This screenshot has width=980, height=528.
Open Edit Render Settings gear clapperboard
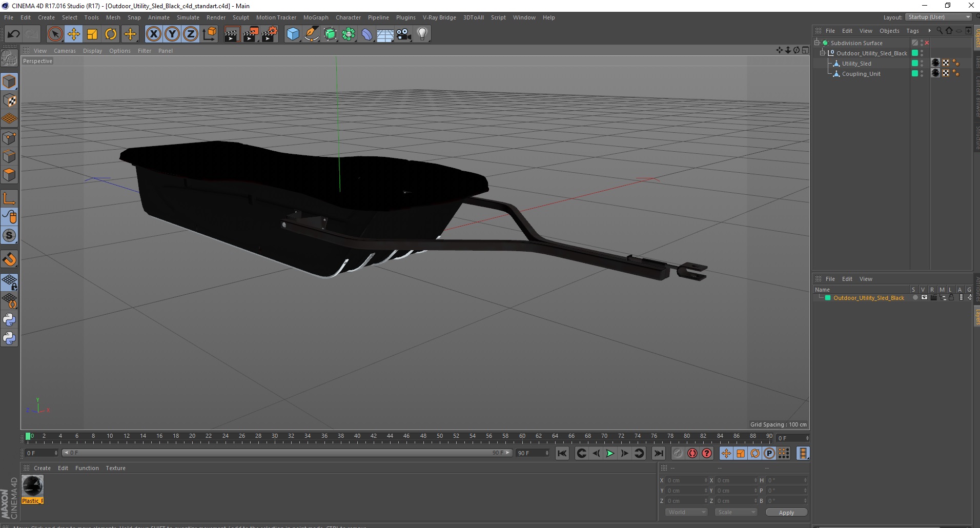(270, 34)
